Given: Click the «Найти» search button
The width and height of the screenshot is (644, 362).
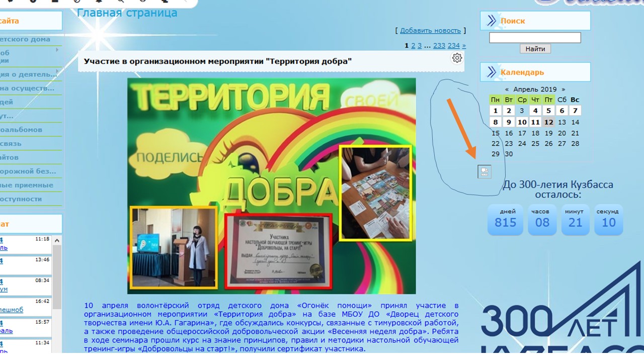Looking at the screenshot, I should click(535, 49).
